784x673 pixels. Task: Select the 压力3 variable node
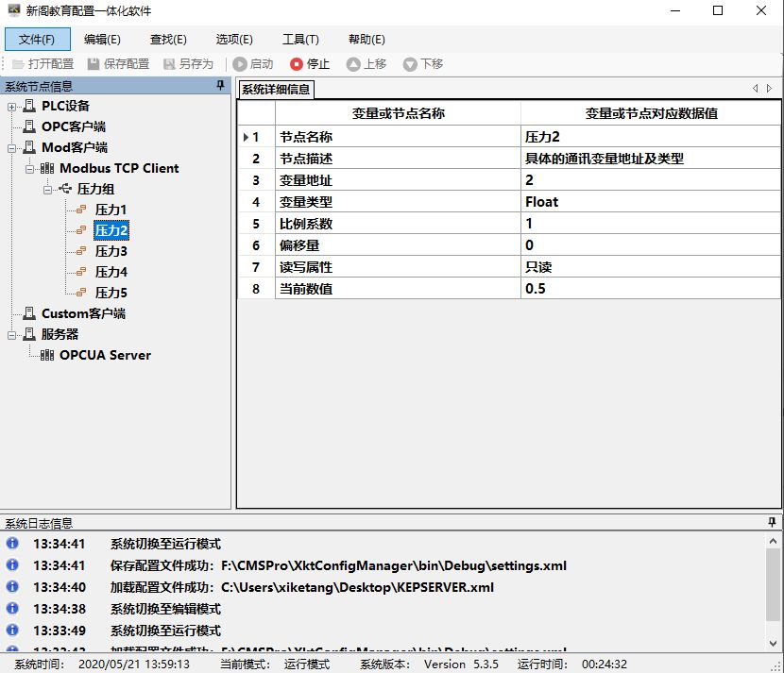(x=111, y=251)
